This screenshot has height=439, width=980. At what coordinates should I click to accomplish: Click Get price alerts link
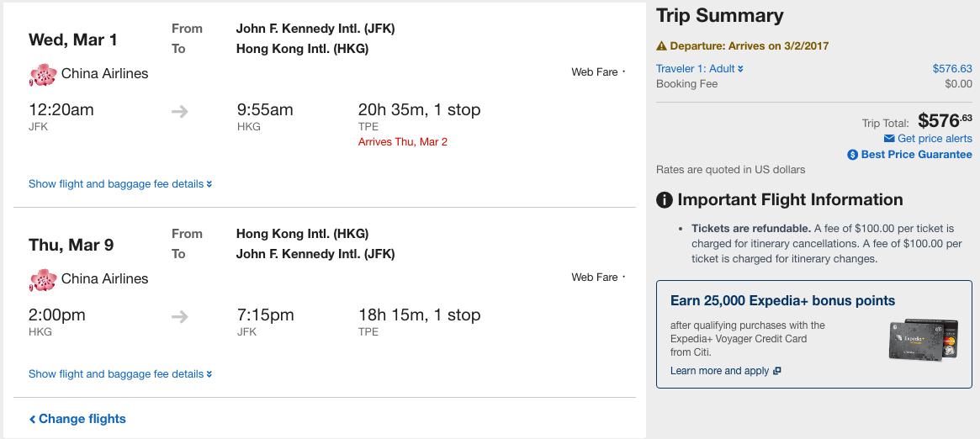(x=935, y=139)
